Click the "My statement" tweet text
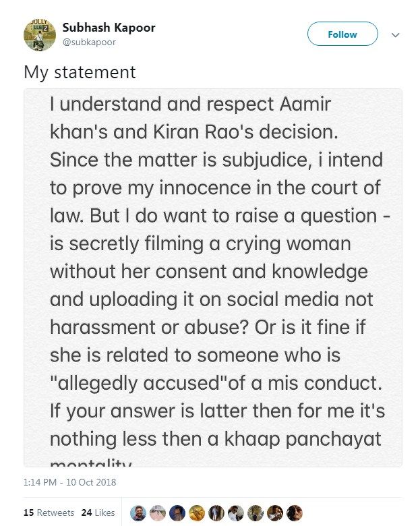This screenshot has height=526, width=420. tap(80, 72)
